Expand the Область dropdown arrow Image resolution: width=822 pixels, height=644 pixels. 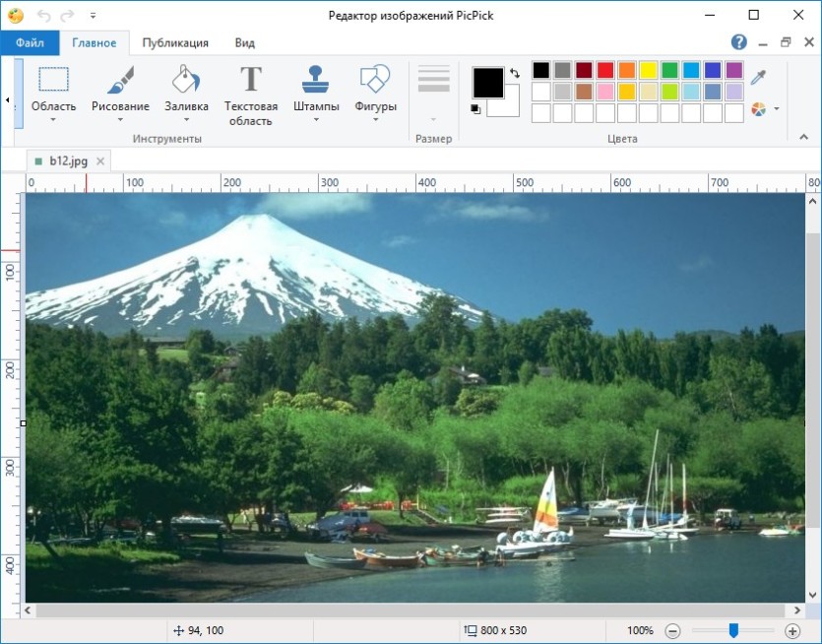coord(53,120)
